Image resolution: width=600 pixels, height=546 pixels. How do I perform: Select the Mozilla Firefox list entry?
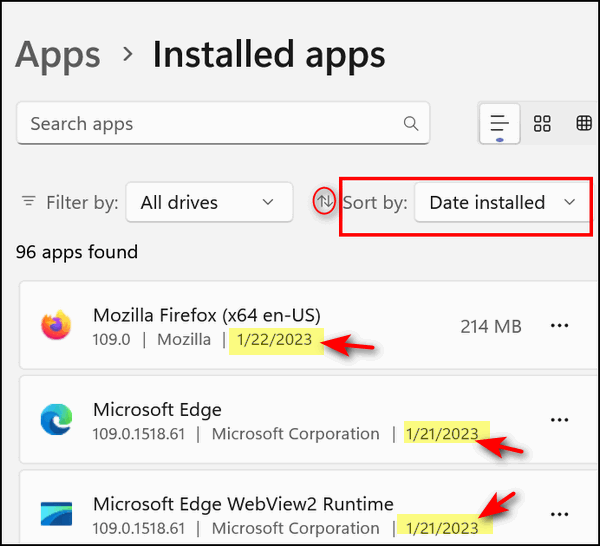(308, 325)
